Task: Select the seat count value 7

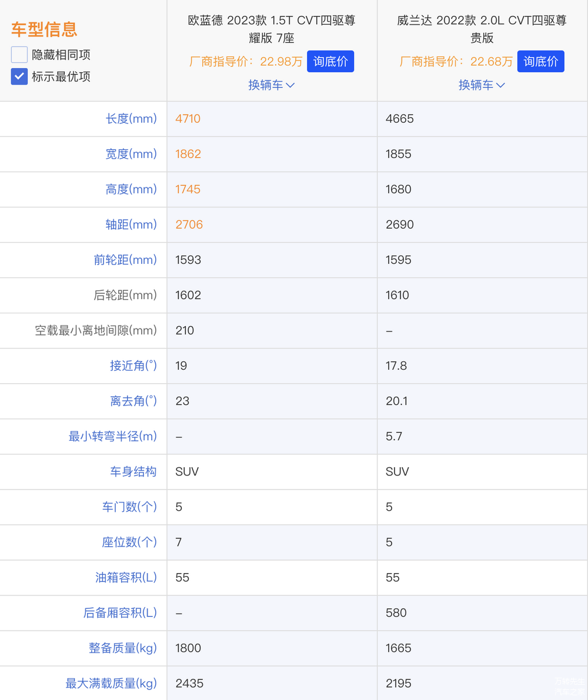Action: (179, 542)
